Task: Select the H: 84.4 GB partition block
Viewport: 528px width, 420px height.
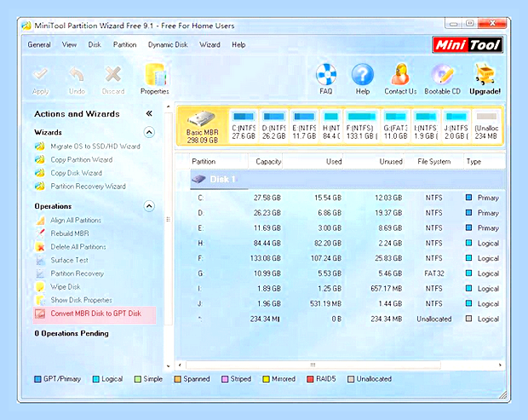Action: (x=331, y=126)
